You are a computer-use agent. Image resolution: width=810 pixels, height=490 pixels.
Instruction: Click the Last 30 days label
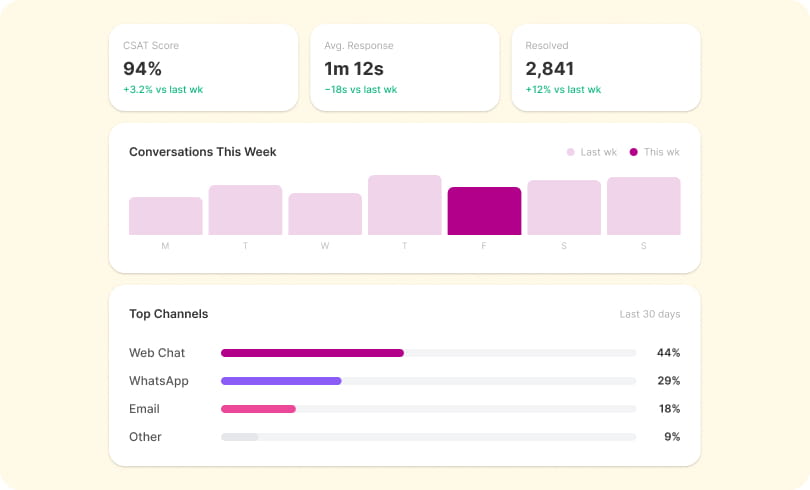point(650,314)
